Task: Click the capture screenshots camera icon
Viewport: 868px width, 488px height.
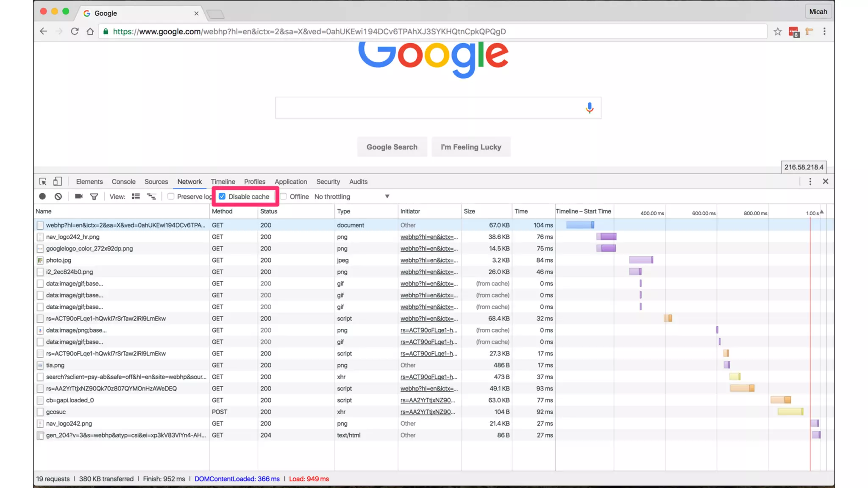Action: coord(78,197)
